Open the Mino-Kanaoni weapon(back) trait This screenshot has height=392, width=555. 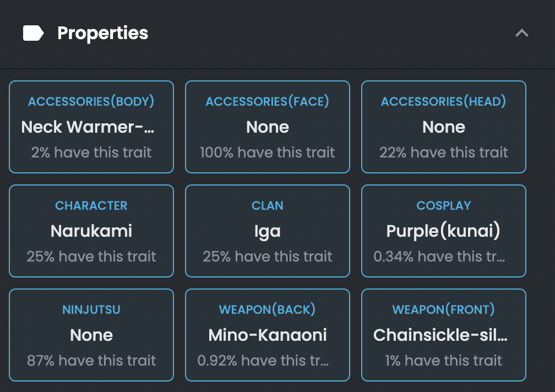(x=267, y=335)
